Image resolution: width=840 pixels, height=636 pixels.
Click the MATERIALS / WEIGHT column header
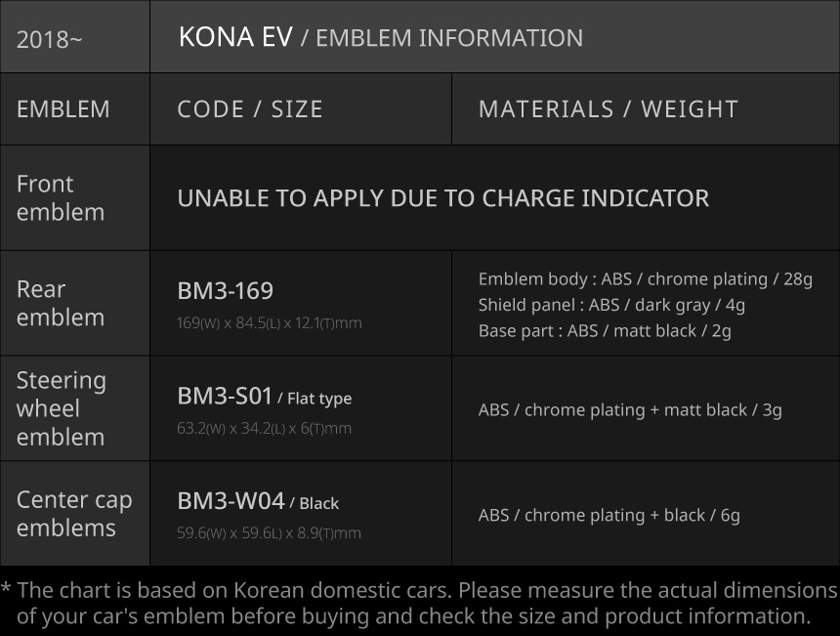click(x=608, y=109)
